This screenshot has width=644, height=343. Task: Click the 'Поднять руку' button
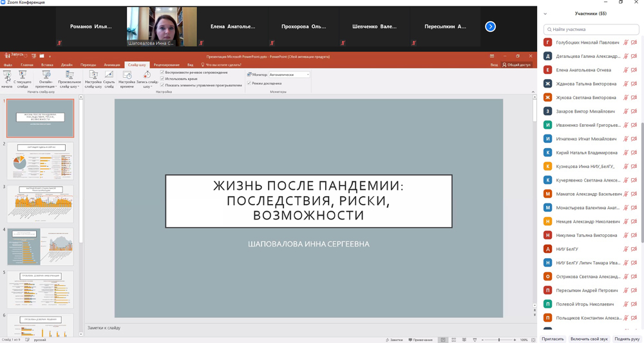coord(627,338)
